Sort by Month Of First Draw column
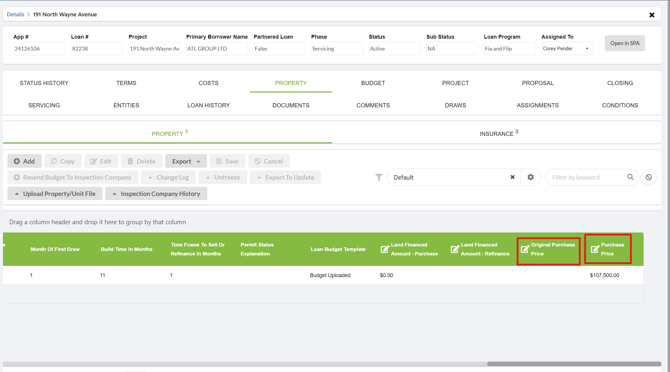This screenshot has width=670, height=372. [55, 249]
